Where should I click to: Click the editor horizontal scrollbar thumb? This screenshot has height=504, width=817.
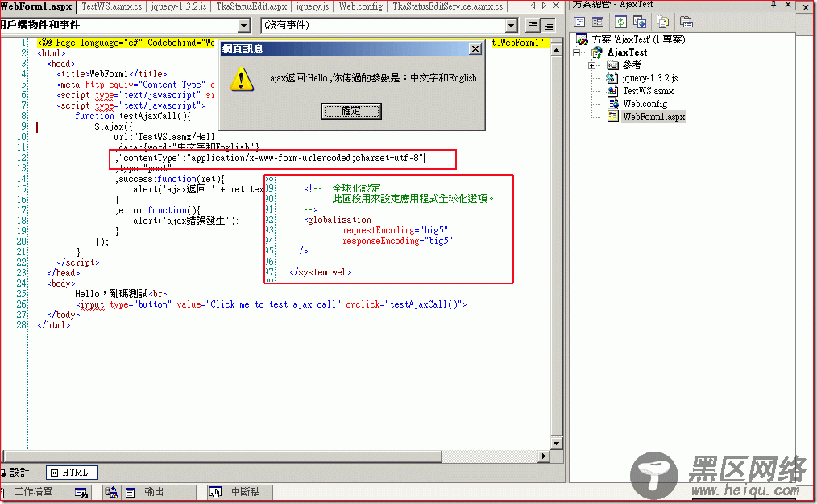[222, 456]
